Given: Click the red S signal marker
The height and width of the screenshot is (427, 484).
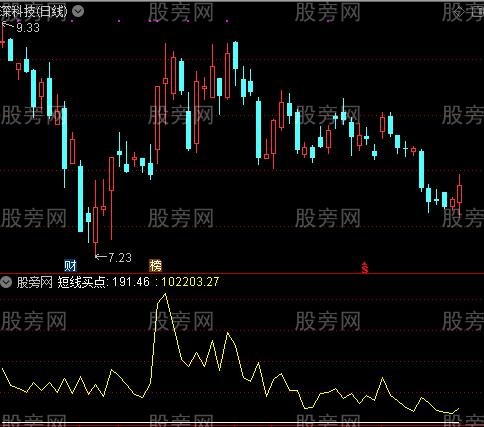Looking at the screenshot, I should (x=365, y=268).
